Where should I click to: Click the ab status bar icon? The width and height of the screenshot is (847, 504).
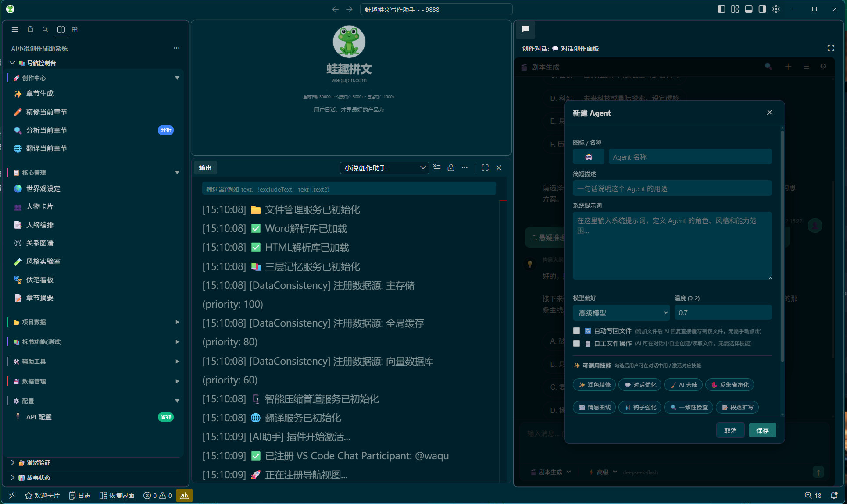pyautogui.click(x=184, y=495)
